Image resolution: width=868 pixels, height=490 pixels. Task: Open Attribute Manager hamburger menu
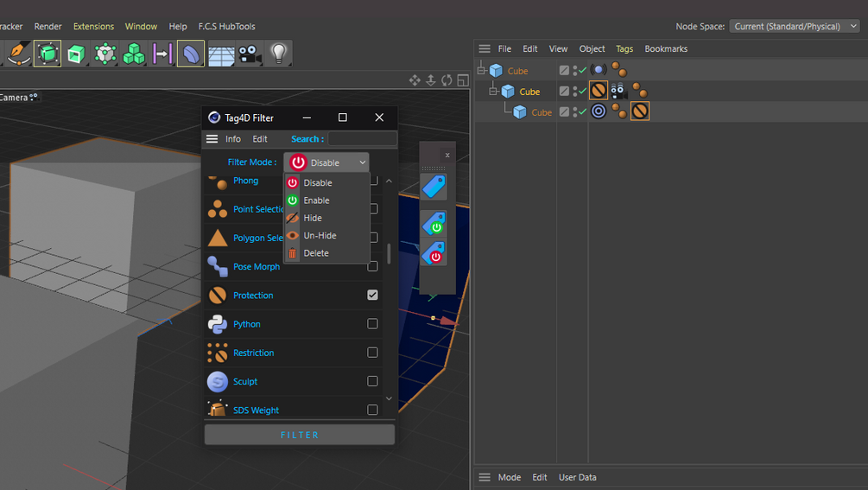485,477
